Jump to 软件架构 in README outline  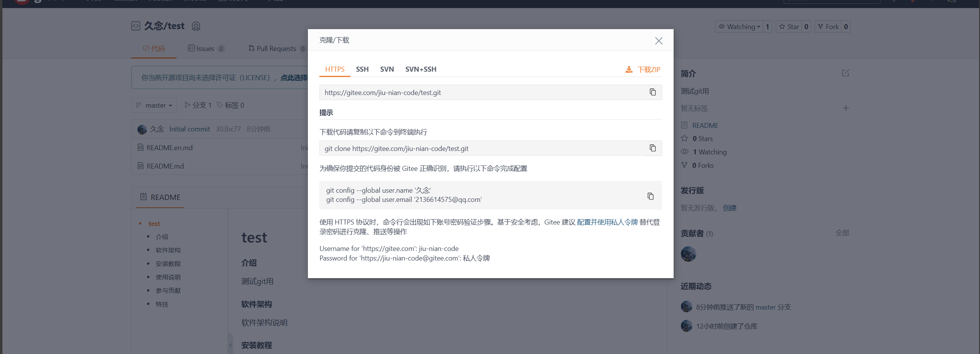click(168, 250)
